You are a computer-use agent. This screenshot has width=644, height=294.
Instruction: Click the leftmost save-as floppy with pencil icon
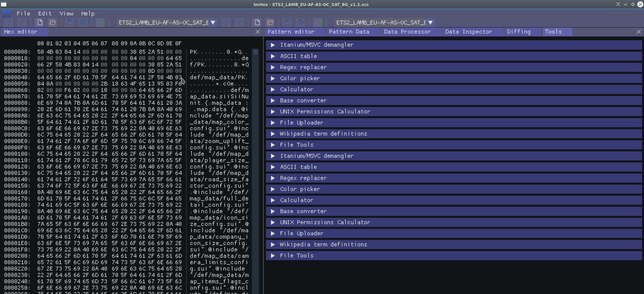(83, 22)
